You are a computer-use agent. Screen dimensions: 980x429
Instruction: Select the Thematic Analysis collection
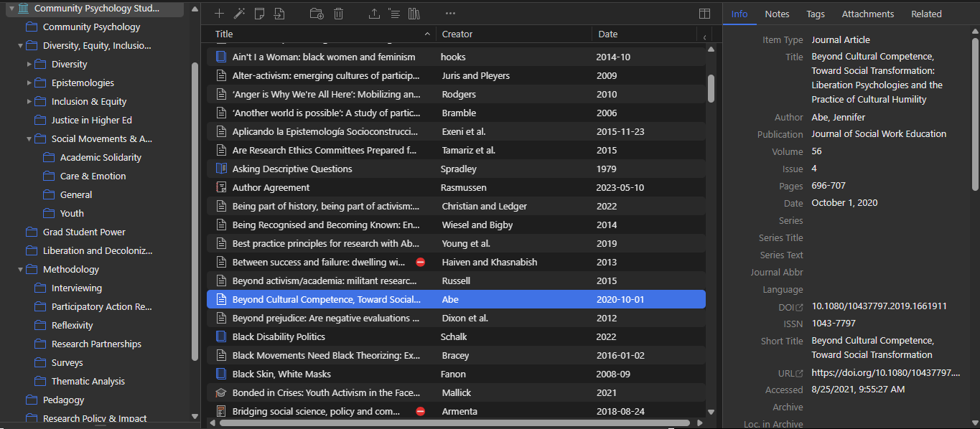pyautogui.click(x=88, y=381)
